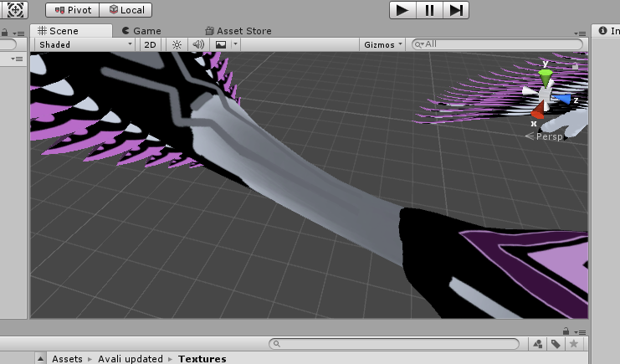
Task: Go to Assets in breadcrumb
Action: point(67,359)
